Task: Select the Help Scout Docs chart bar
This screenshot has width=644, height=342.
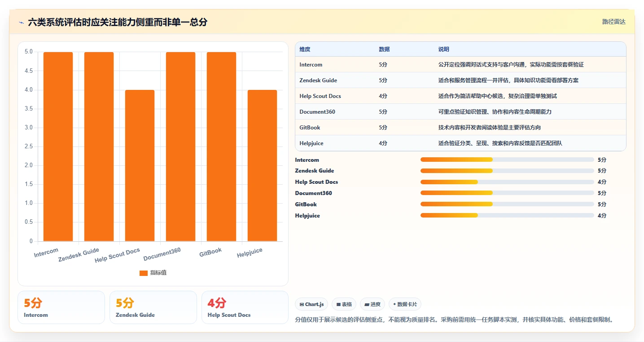Action: click(x=140, y=165)
